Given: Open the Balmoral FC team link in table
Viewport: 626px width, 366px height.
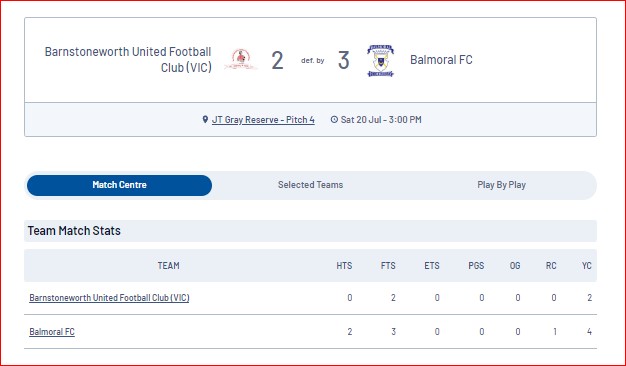Looking at the screenshot, I should tap(52, 332).
